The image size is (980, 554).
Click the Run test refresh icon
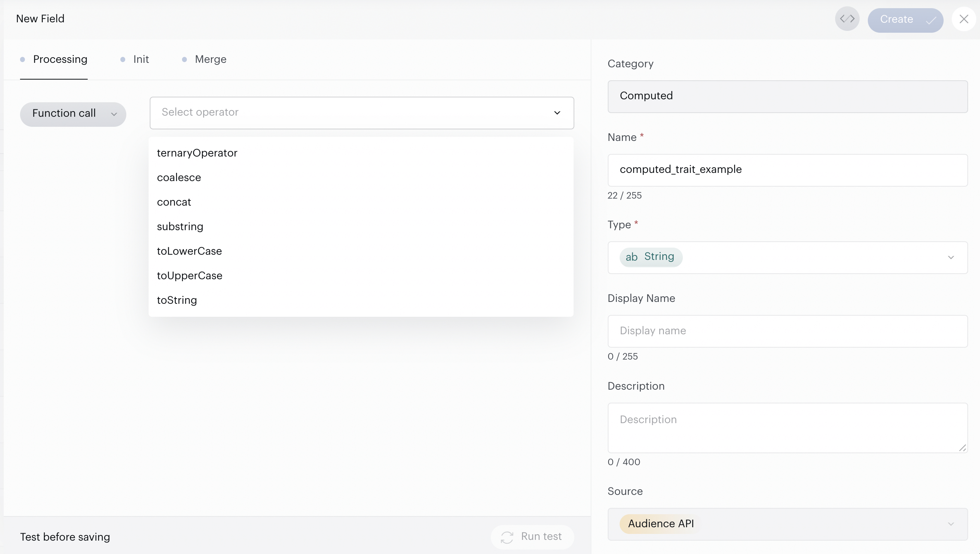click(507, 537)
